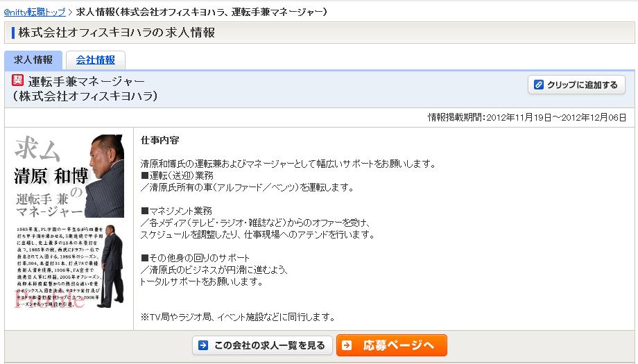Click the 仕事内容 section heading

[x=159, y=140]
